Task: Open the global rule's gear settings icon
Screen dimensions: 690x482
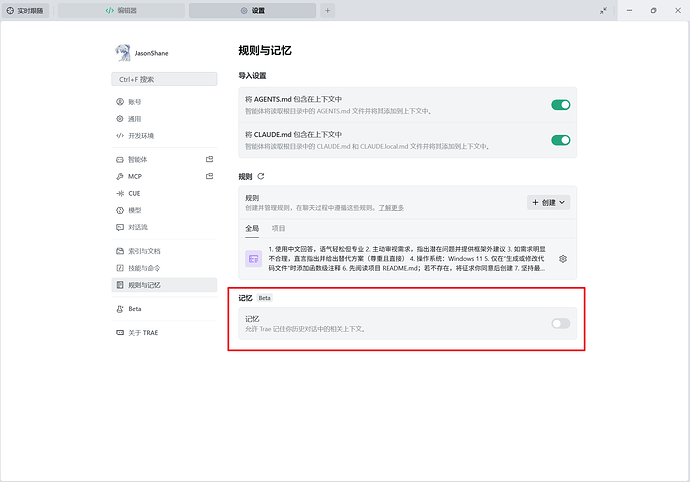Action: point(563,259)
